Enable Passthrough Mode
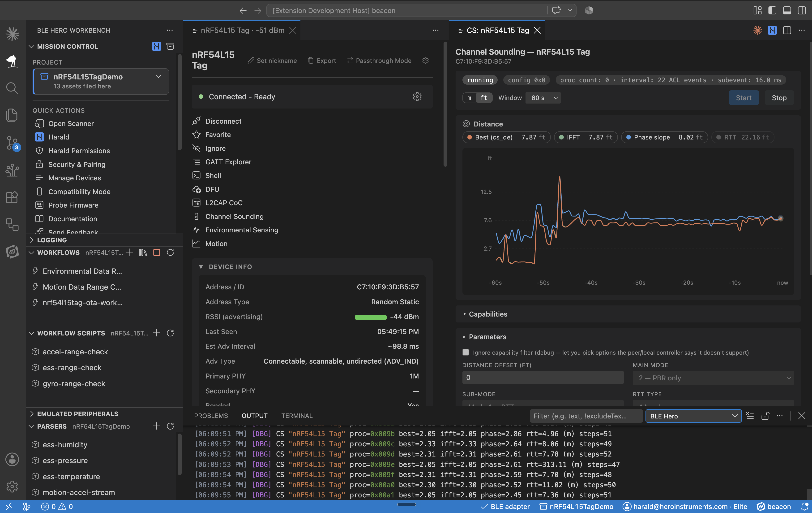Image resolution: width=812 pixels, height=513 pixels. pyautogui.click(x=379, y=61)
